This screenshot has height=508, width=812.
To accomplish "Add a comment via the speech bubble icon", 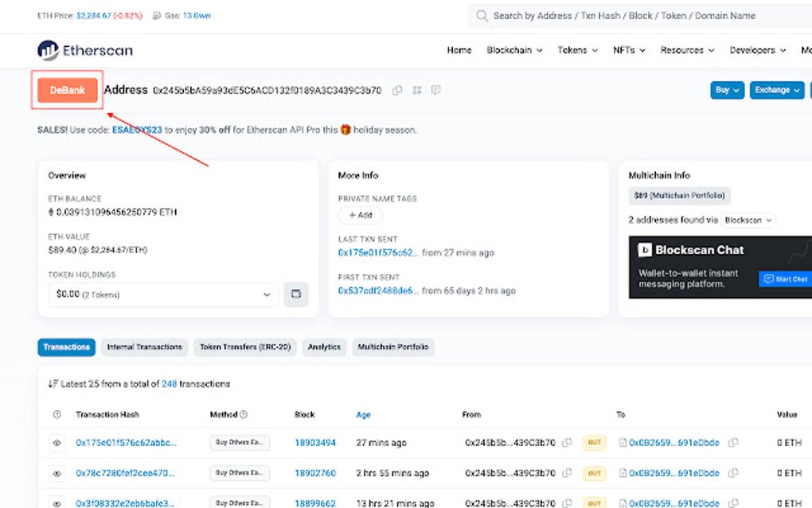I will coord(435,90).
